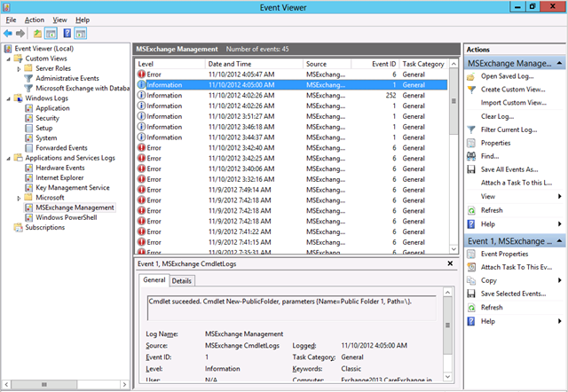Screen dimensions: 568x392
Task: Select Forwarded Events in tree
Action: [61, 148]
